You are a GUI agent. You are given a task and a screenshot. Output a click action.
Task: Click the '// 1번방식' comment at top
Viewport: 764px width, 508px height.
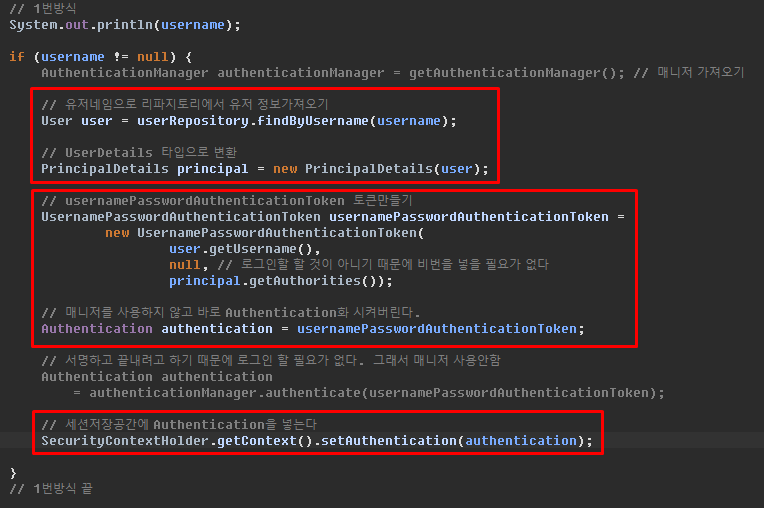pos(43,9)
